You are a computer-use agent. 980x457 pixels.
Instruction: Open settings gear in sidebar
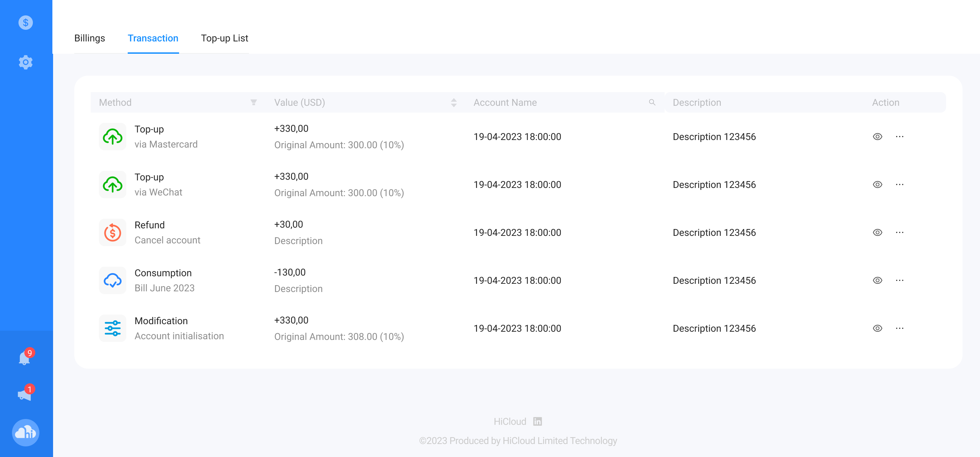click(x=25, y=62)
